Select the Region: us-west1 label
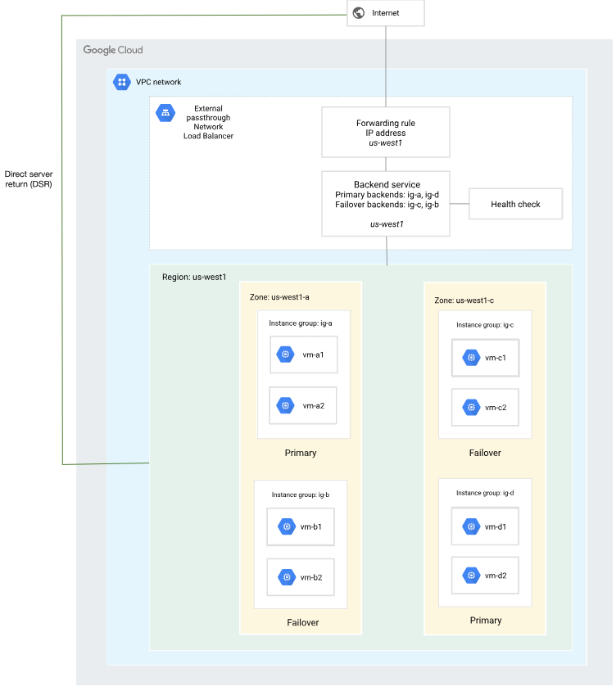 (x=194, y=278)
